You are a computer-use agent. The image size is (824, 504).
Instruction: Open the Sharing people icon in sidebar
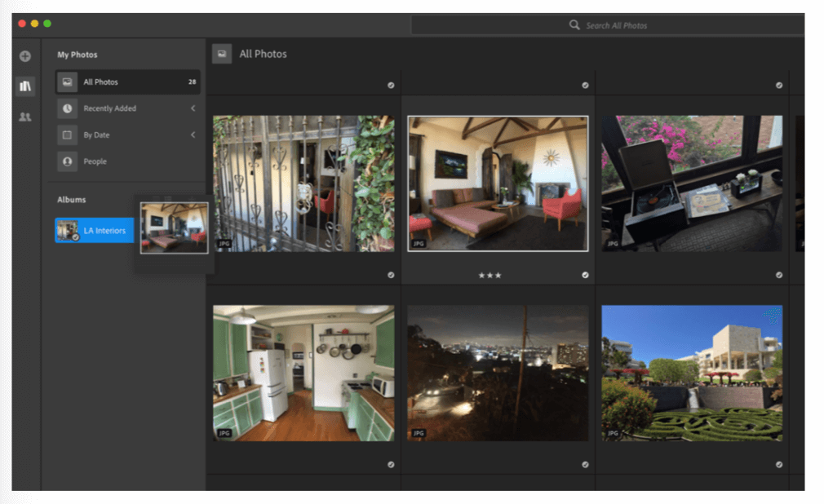point(24,117)
